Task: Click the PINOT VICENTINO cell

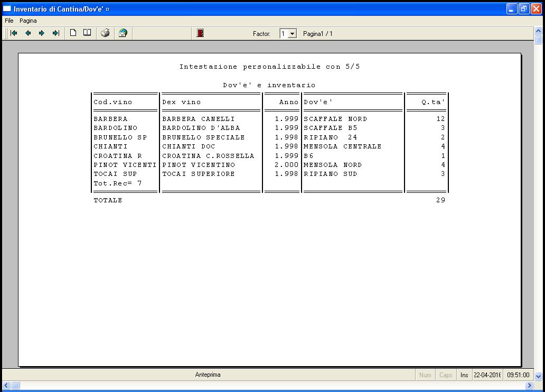Action: coord(199,165)
